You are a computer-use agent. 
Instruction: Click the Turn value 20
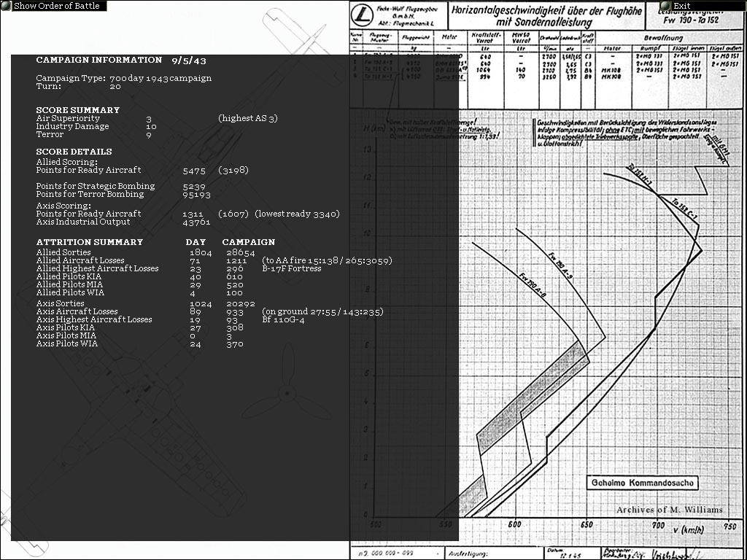coord(115,87)
